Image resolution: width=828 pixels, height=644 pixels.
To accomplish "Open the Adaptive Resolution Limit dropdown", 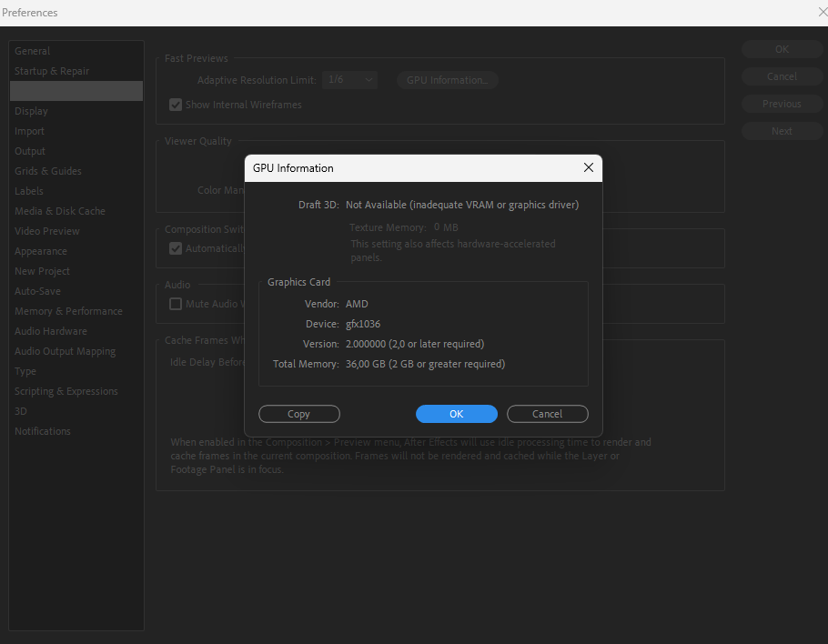I will point(349,79).
